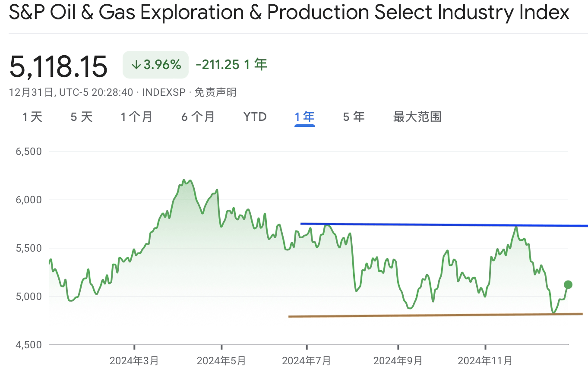Click the 2024年11月 axis label
The height and width of the screenshot is (366, 588).
click(x=485, y=360)
